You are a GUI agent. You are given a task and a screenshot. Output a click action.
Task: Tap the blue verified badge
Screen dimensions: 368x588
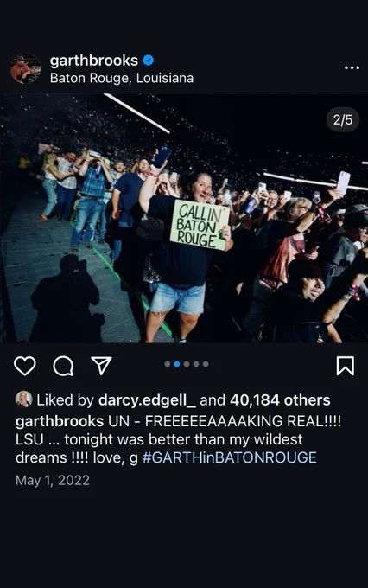point(149,61)
